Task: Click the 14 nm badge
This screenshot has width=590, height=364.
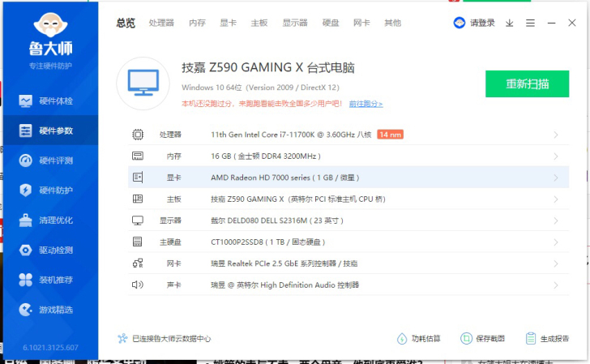Action: click(x=390, y=135)
